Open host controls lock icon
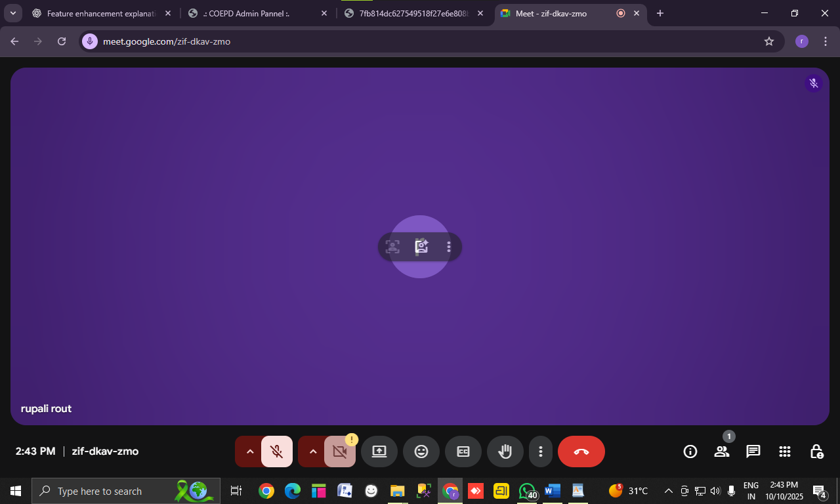Screen dimensions: 840x504 pos(816,451)
